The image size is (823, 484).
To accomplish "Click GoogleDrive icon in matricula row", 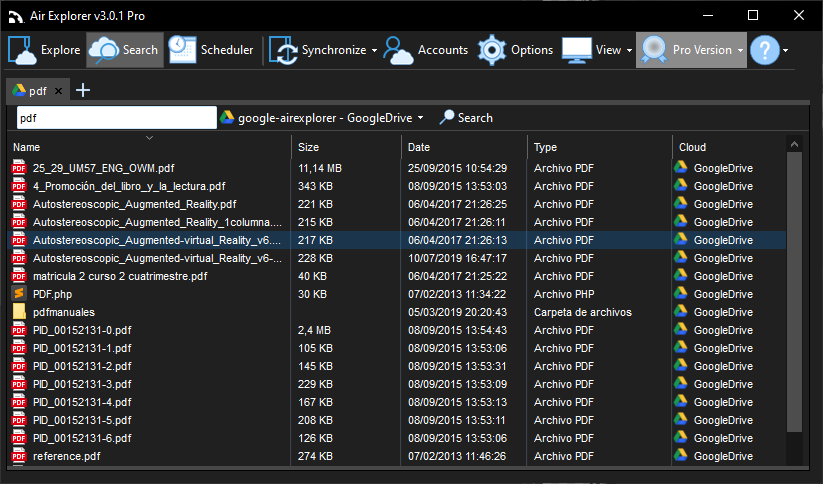I will click(x=681, y=276).
